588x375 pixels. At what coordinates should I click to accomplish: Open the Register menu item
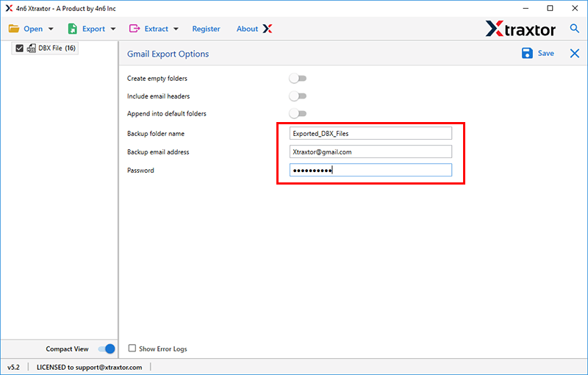click(207, 29)
